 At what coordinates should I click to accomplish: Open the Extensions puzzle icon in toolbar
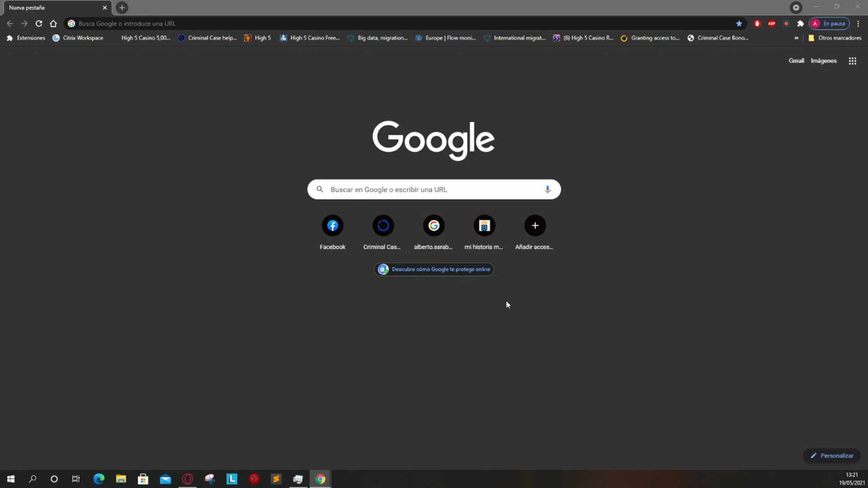(x=800, y=23)
